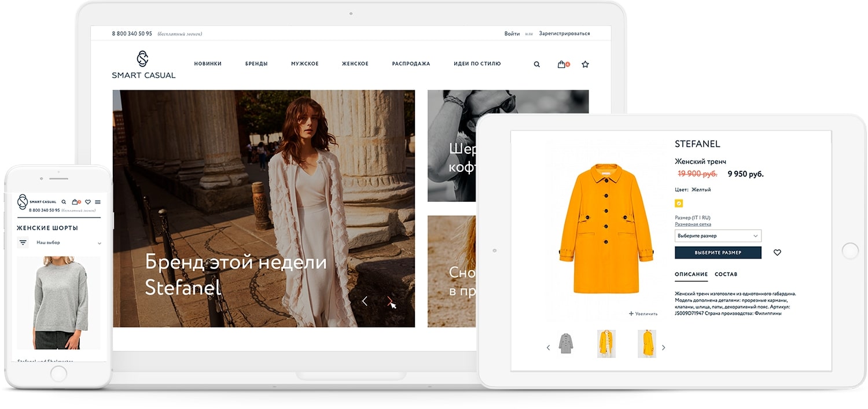
Task: Tap Smart Casual logo on phone site
Action: point(36,202)
